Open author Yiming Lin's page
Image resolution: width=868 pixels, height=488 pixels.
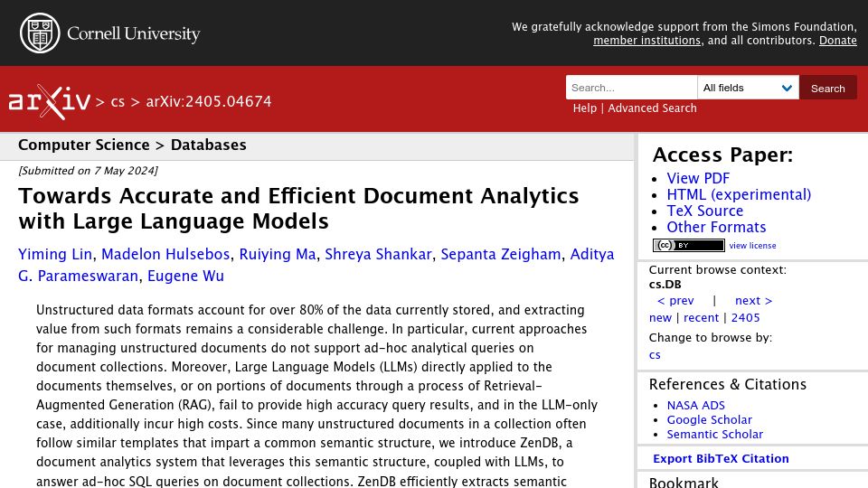[x=55, y=254]
